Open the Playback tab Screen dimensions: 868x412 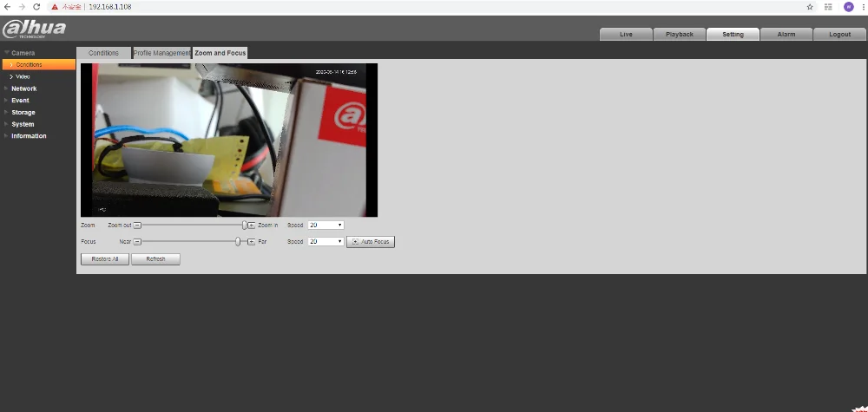680,35
